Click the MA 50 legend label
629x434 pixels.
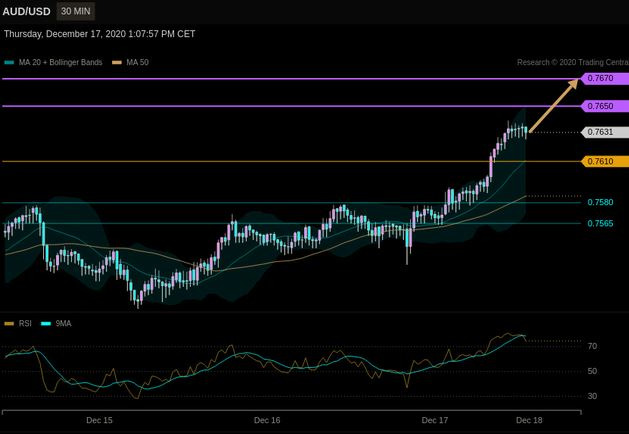(x=137, y=63)
